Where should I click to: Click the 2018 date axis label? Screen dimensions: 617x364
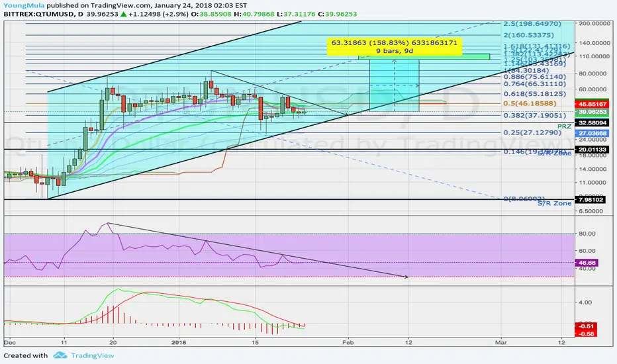pos(179,342)
